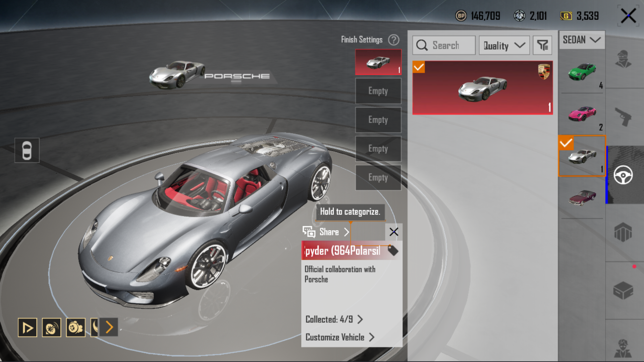Click the G-Coin currency icon
The height and width of the screenshot is (362, 644).
click(x=566, y=16)
